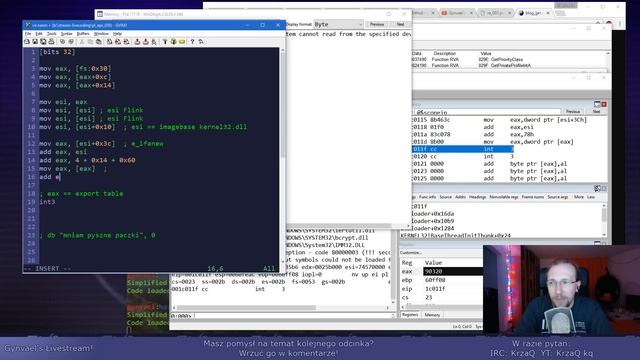Select the eip register row value 1c011f
This screenshot has width=640, height=360.
click(x=435, y=289)
